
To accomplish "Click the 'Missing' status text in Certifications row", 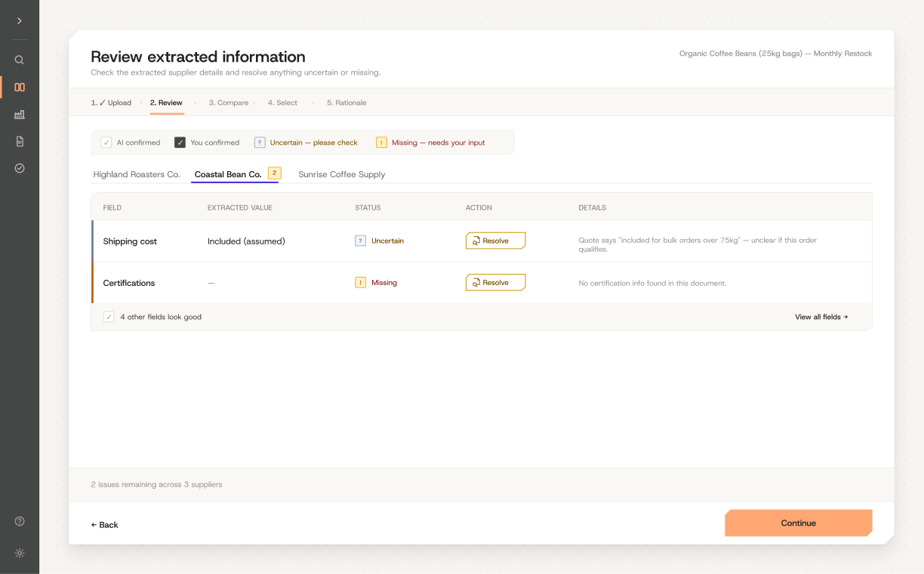I will pyautogui.click(x=384, y=282).
